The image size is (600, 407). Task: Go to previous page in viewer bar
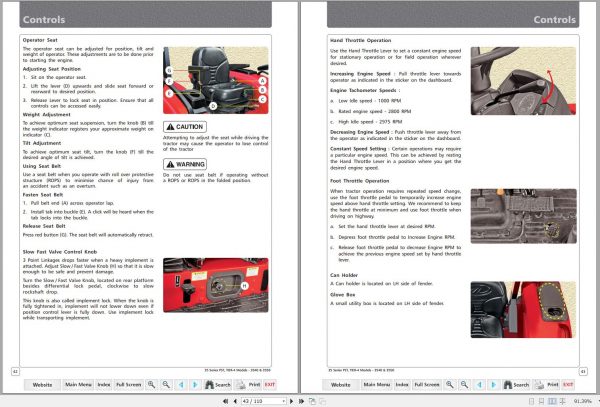[235, 401]
